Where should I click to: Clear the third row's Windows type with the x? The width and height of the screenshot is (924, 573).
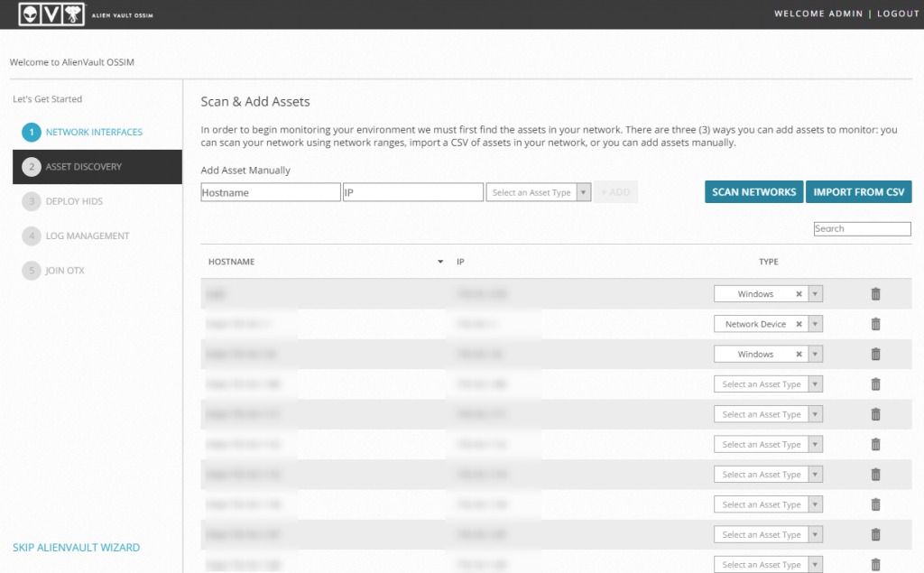(799, 355)
